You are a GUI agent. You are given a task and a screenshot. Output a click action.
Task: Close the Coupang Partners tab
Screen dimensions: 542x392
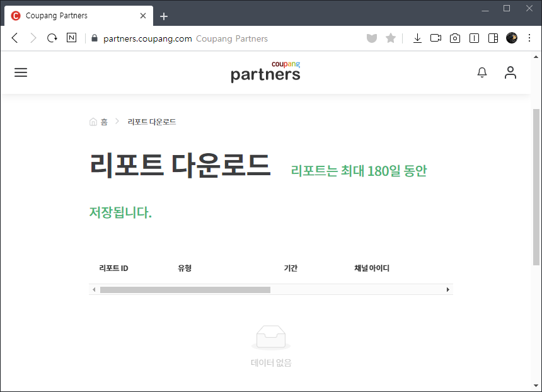pos(143,16)
